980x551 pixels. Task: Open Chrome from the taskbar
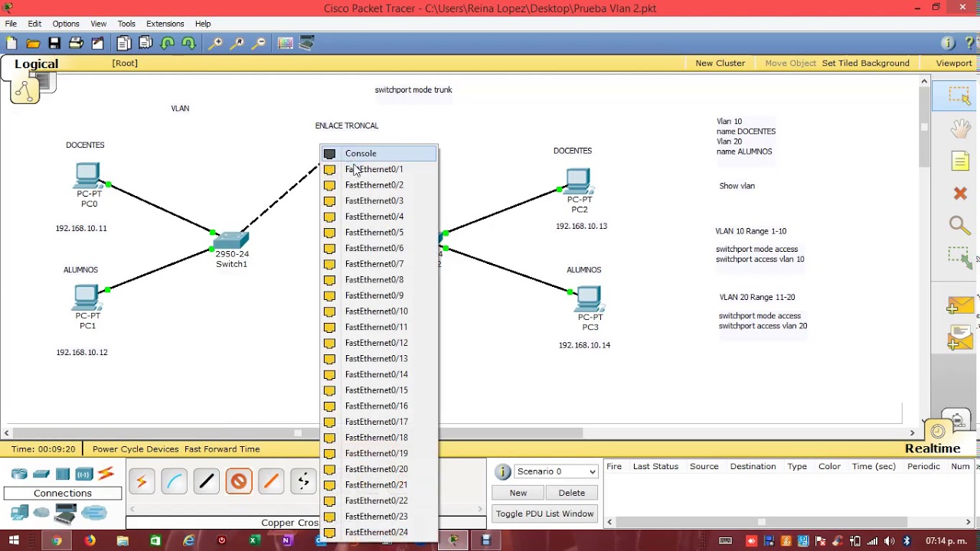(x=57, y=541)
